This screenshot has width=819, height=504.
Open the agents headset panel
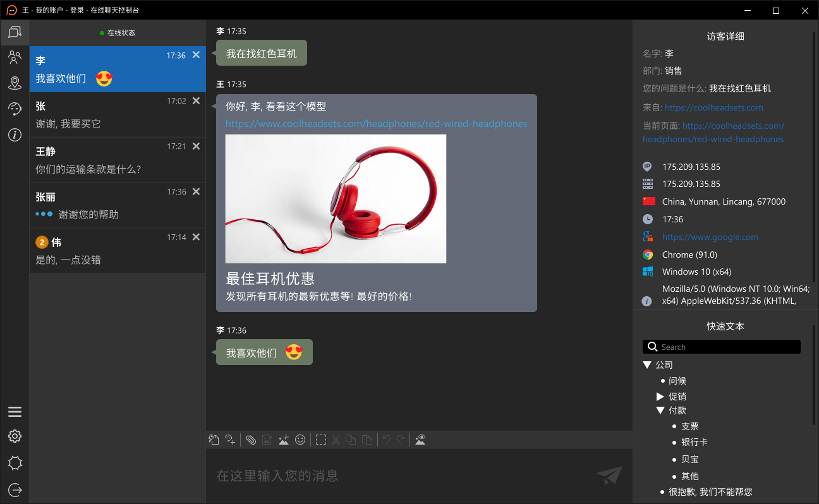[x=15, y=108]
